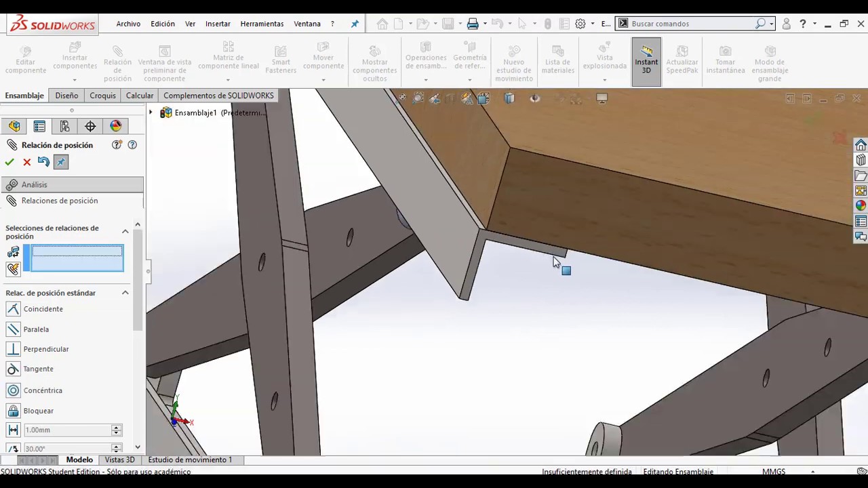Open the Estudio de movimiento 1 tab

point(190,460)
